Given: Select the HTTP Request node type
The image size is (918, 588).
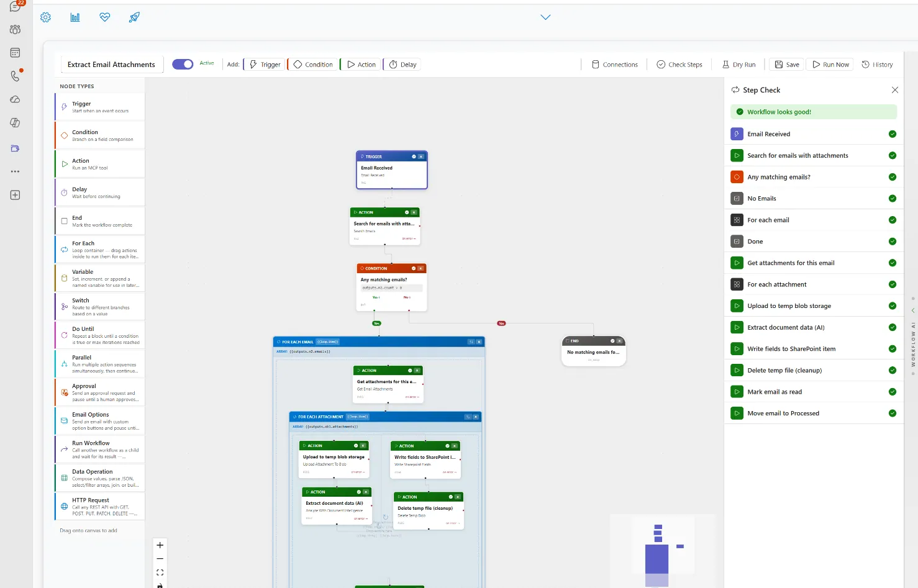Looking at the screenshot, I should [100, 506].
